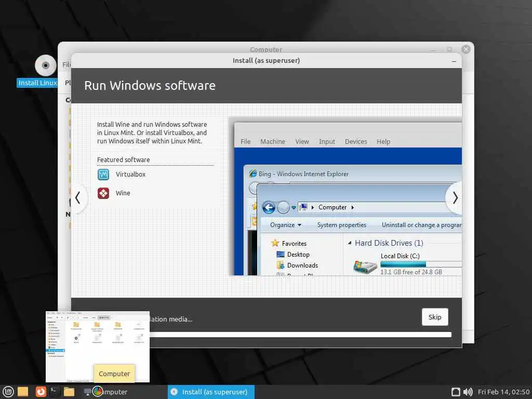Viewport: 532px width, 399px height.
Task: Click the Wine label
Action: [x=123, y=193]
